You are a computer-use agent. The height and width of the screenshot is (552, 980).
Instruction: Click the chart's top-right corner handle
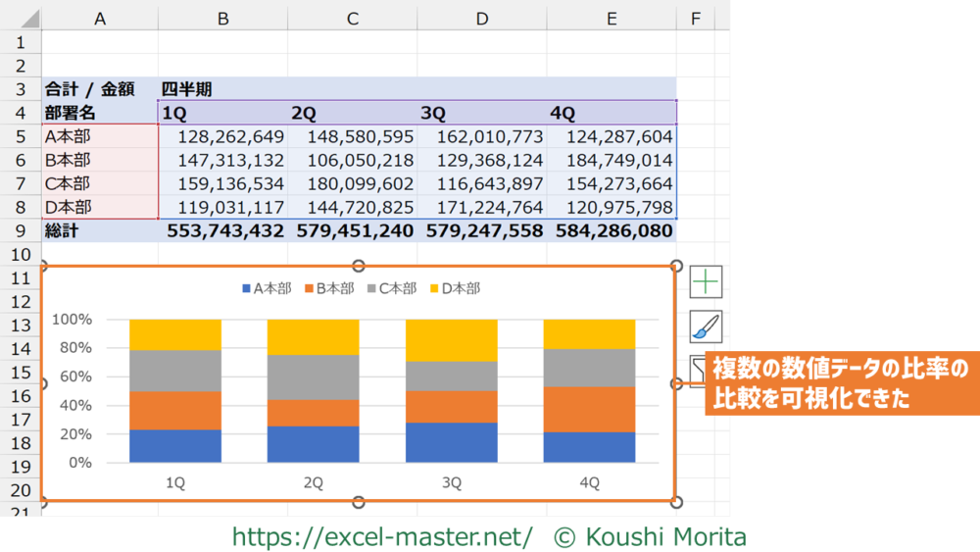pos(676,266)
